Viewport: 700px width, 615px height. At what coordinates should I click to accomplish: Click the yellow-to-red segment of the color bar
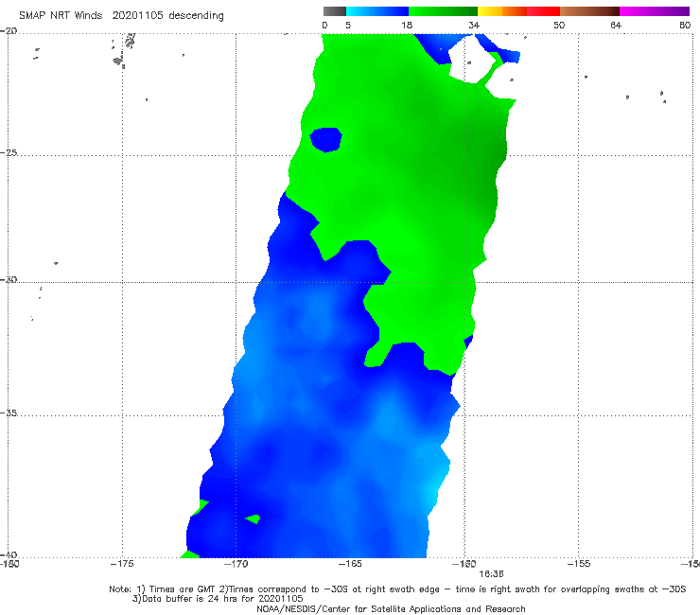(x=518, y=11)
